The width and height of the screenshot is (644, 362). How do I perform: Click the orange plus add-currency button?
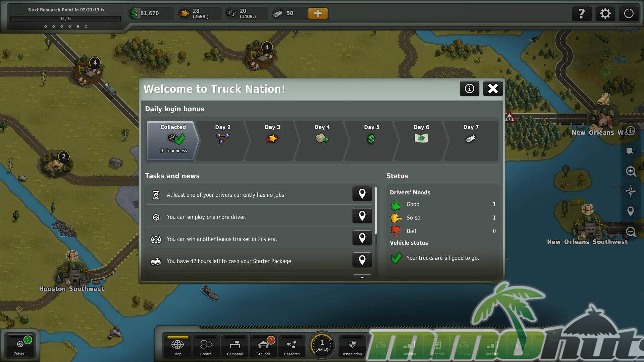tap(318, 13)
